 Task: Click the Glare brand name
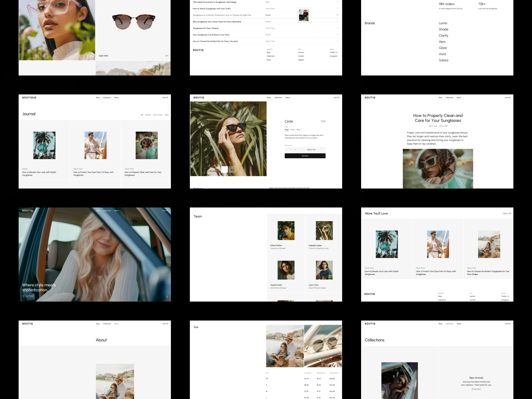(443, 48)
